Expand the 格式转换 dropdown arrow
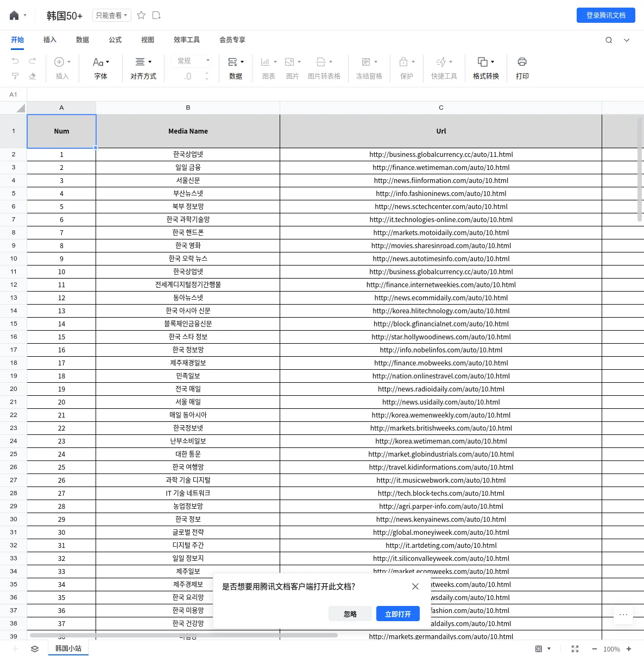Viewport: 644px width, 657px height. 493,62
